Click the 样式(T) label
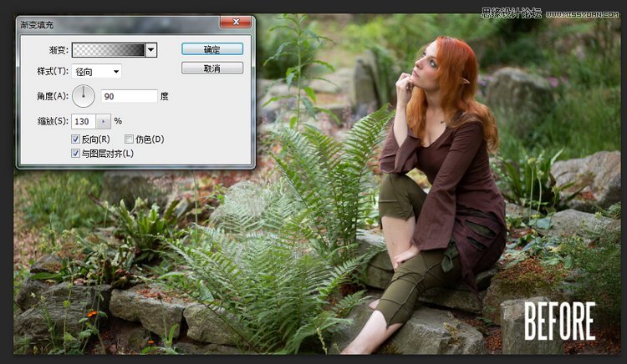 click(51, 72)
